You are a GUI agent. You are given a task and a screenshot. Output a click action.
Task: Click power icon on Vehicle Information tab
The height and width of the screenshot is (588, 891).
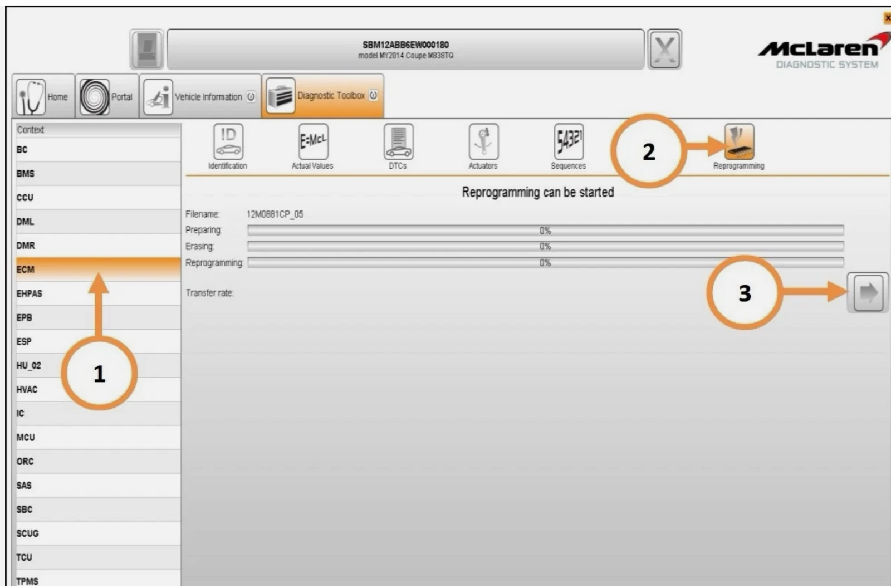click(251, 96)
